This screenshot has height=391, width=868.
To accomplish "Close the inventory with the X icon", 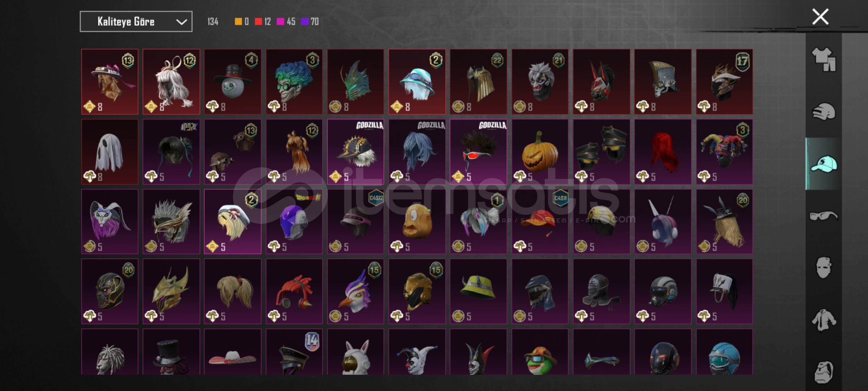I will (820, 17).
